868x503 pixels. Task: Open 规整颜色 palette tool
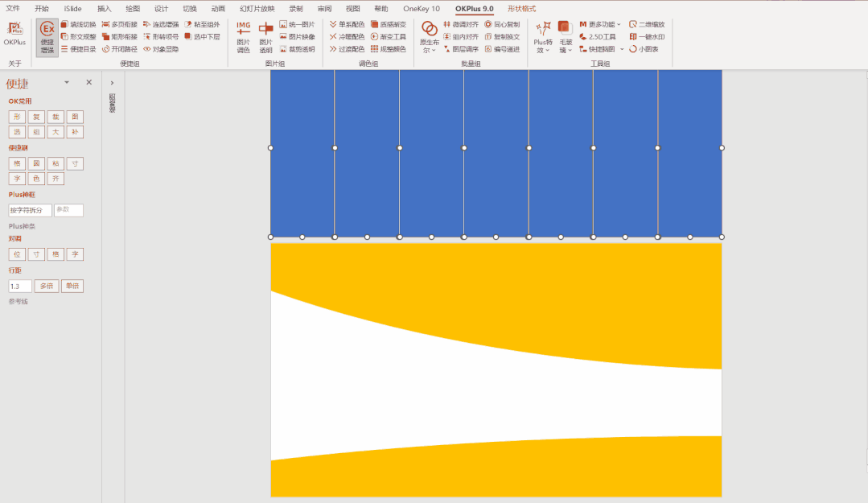tap(389, 49)
